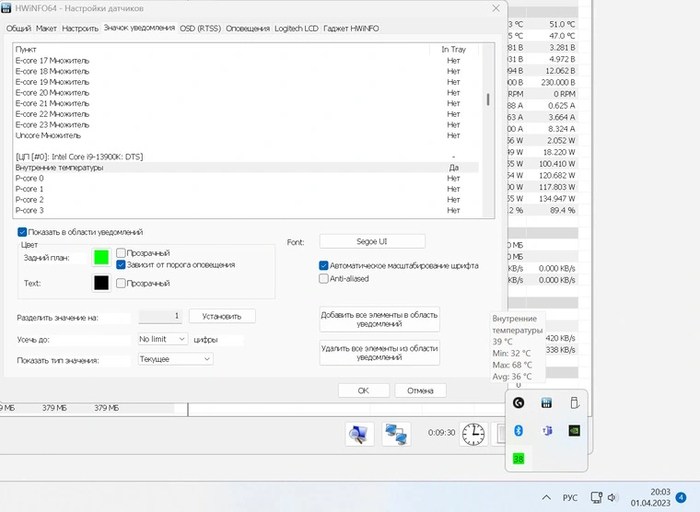Enable the Anti-aliased checkbox
The height and width of the screenshot is (512, 700).
[x=324, y=279]
